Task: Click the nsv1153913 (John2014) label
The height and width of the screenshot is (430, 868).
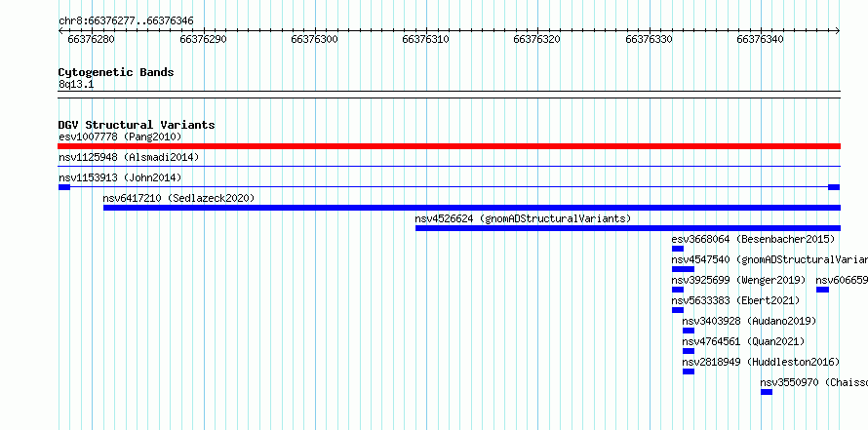Action: (x=120, y=177)
